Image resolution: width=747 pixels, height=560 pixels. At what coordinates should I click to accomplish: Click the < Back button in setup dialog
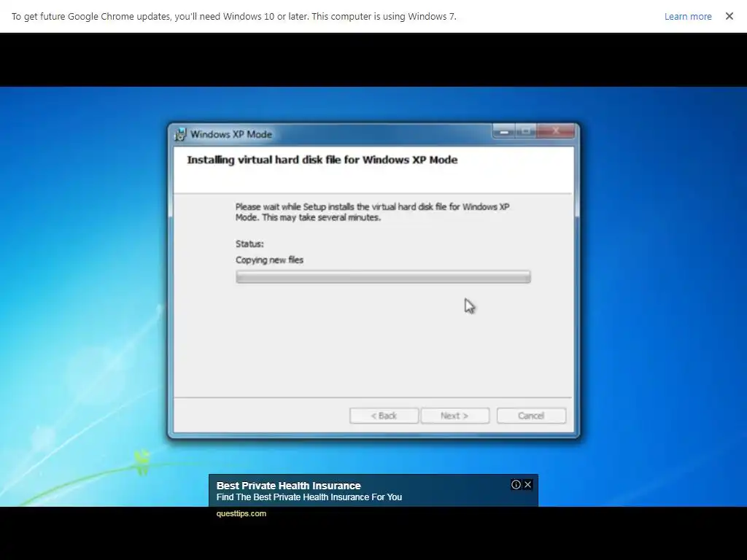pyautogui.click(x=384, y=416)
